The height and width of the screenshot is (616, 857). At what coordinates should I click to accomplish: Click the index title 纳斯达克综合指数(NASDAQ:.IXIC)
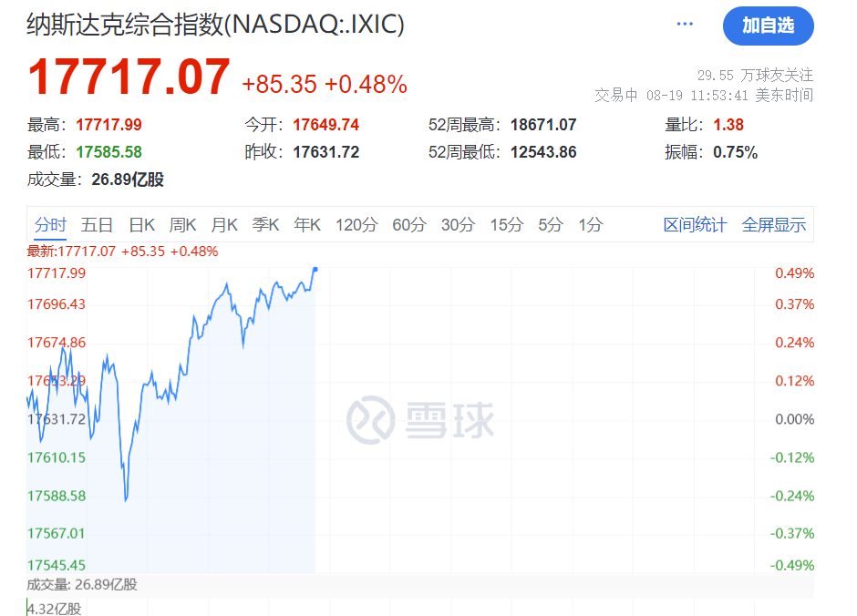(215, 25)
